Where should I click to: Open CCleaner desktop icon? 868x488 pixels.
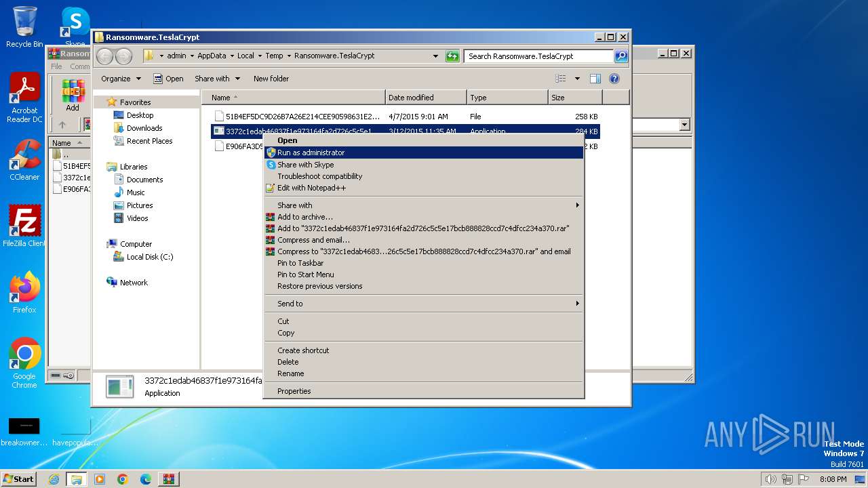24,159
